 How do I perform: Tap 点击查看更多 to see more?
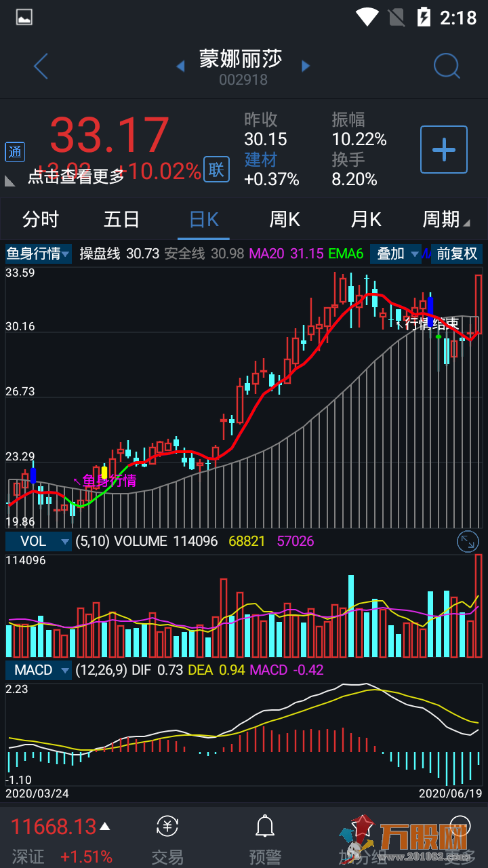click(76, 176)
